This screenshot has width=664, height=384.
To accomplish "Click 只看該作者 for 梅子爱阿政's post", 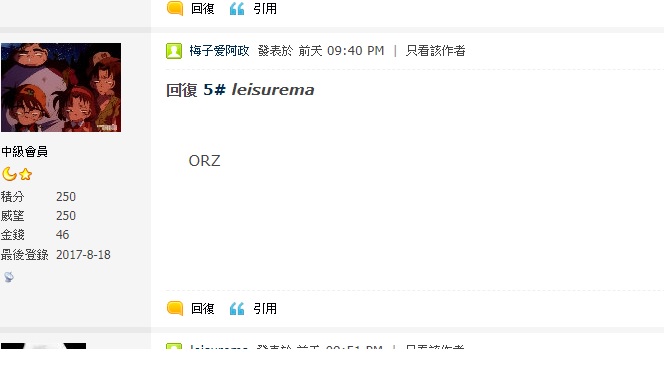I will click(x=436, y=51).
